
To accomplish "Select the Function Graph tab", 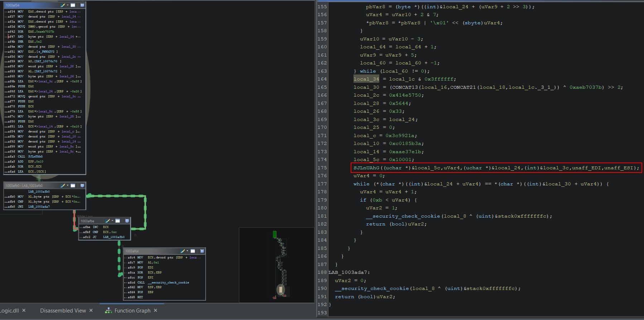I will click(132, 311).
